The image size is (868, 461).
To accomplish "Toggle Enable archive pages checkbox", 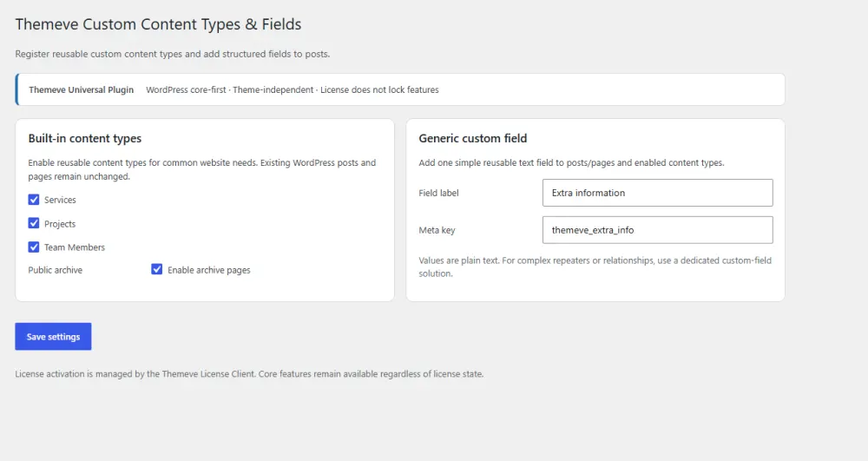I will 156,269.
